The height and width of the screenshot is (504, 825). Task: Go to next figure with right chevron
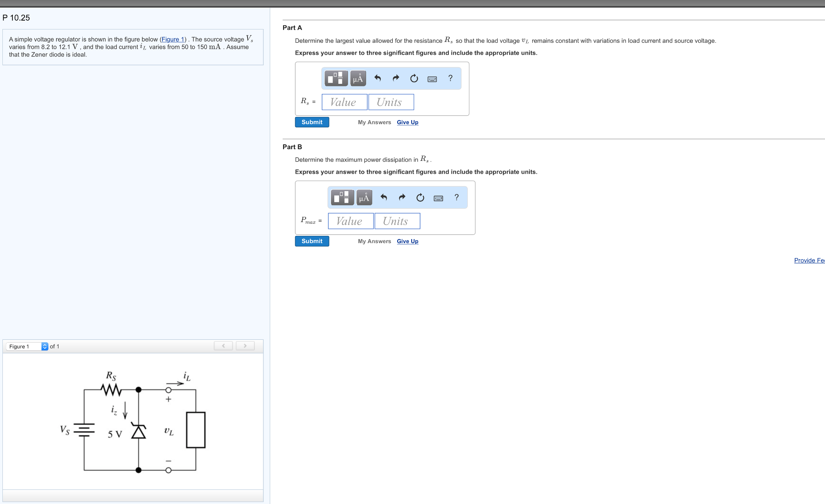tap(245, 346)
